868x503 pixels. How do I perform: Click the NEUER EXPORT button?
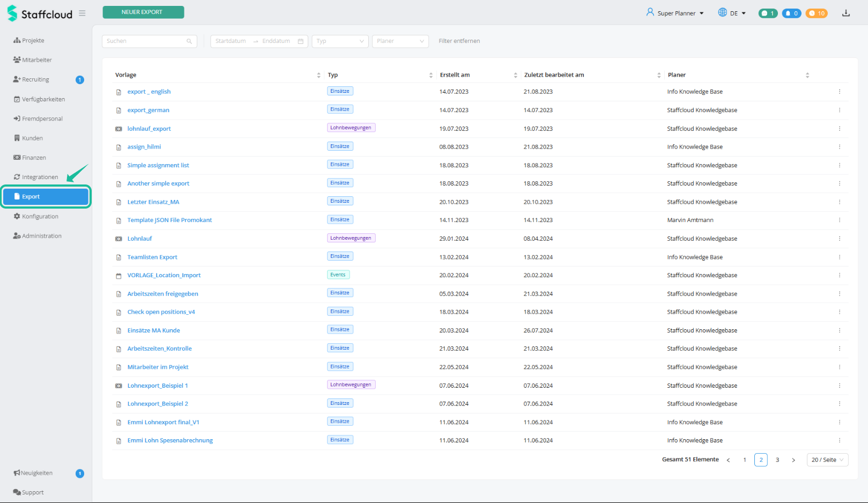(143, 12)
